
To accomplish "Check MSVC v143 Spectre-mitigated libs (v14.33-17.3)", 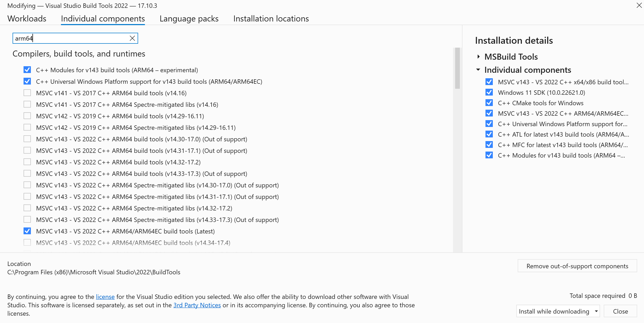I will 27,220.
